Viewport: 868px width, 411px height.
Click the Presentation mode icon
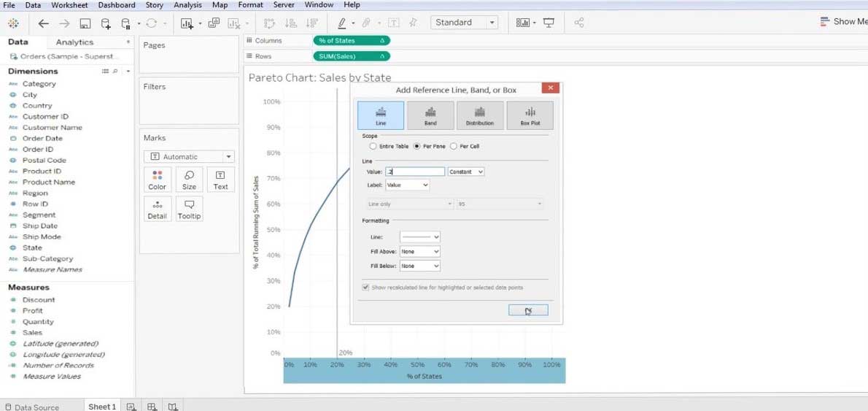coord(549,23)
